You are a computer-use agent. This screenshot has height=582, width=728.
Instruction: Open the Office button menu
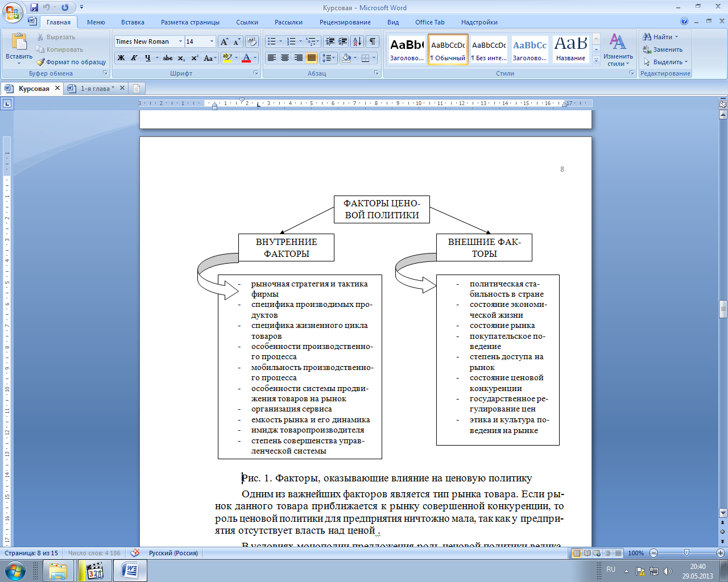click(x=13, y=11)
